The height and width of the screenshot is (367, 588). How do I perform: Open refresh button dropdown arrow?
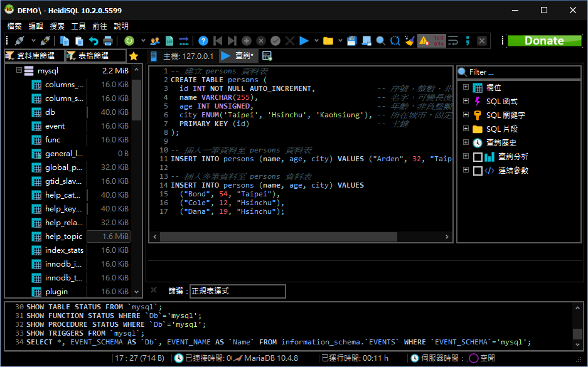click(143, 41)
